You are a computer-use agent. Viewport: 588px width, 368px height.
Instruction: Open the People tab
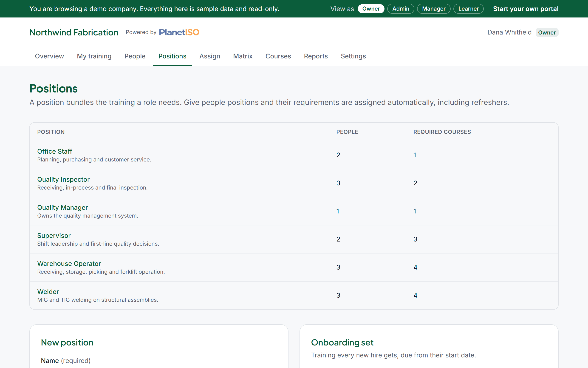[135, 56]
